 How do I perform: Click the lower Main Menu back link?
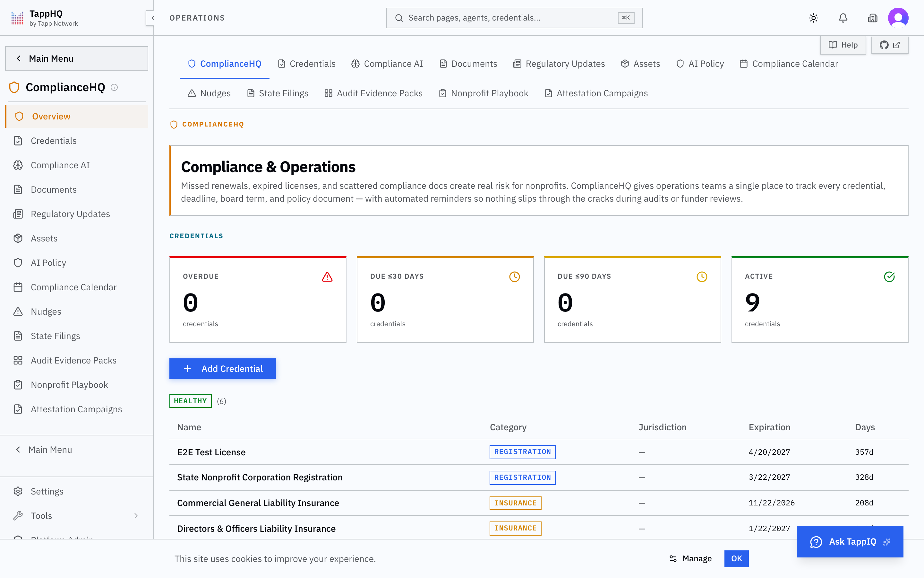coord(44,450)
